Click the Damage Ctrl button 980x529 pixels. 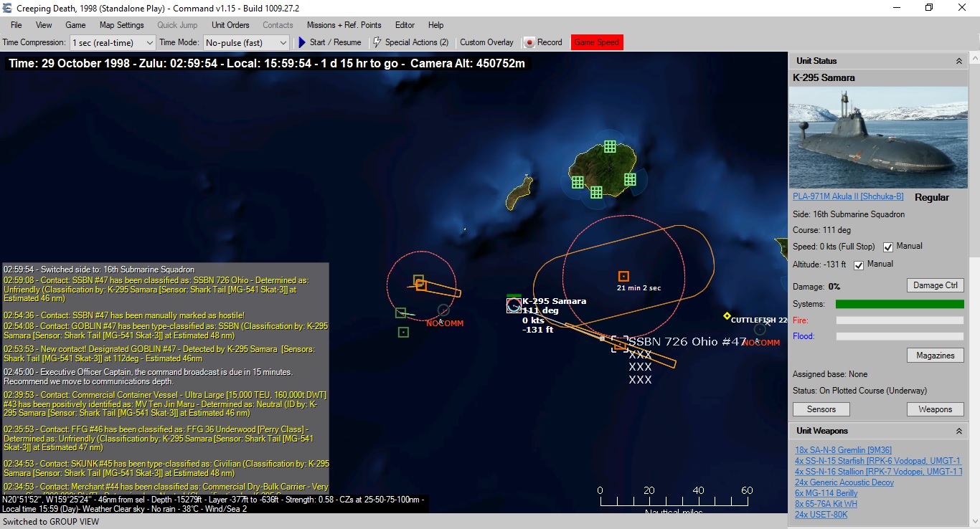point(936,285)
